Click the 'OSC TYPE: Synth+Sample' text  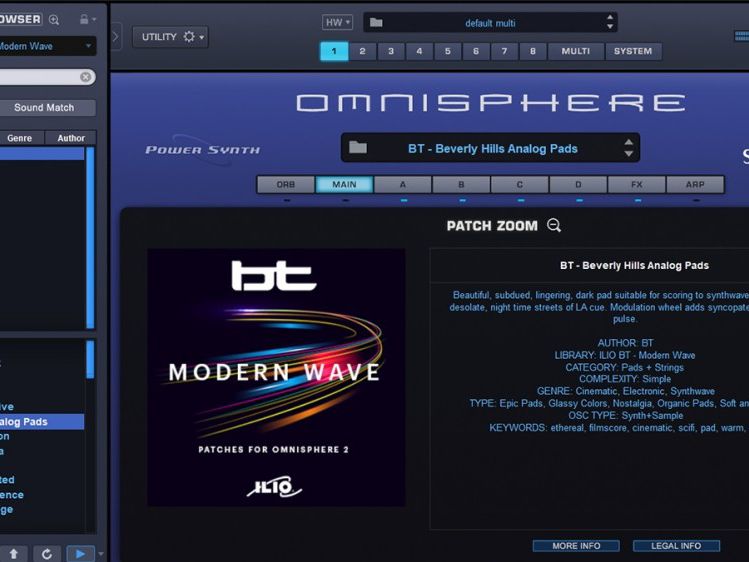(x=625, y=415)
